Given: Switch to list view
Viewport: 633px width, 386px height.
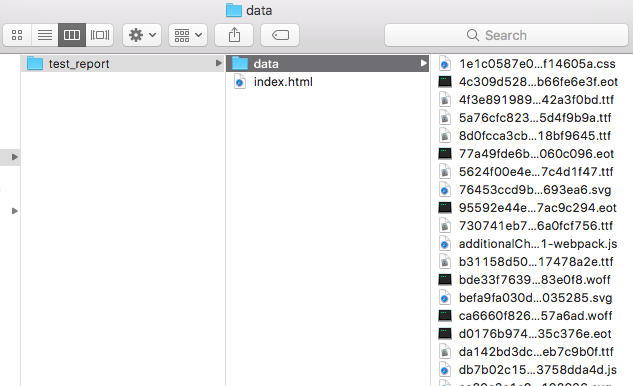Looking at the screenshot, I should [45, 35].
